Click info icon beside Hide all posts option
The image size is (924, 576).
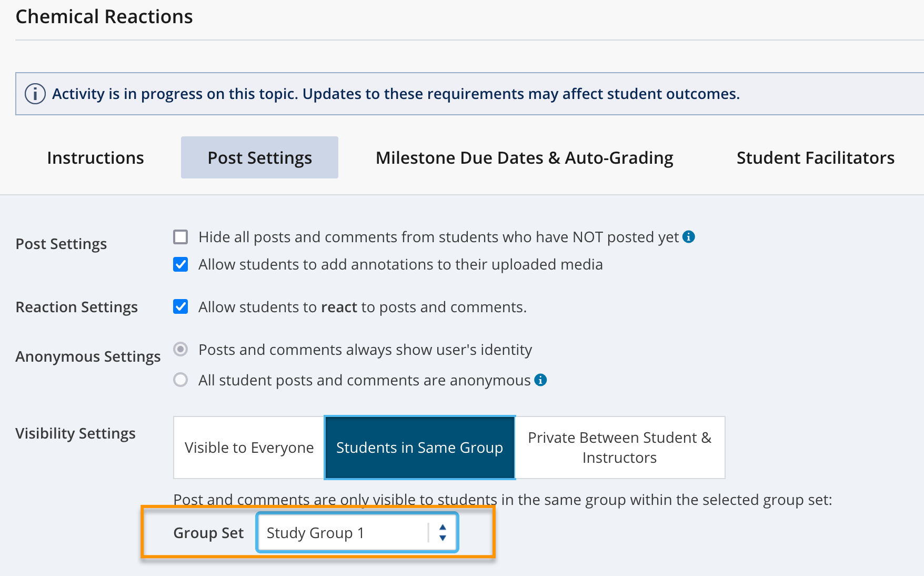pos(688,237)
